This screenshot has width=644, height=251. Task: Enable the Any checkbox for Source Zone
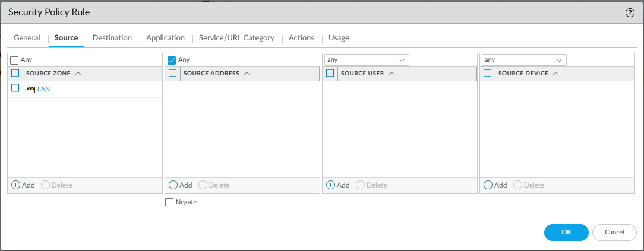15,60
